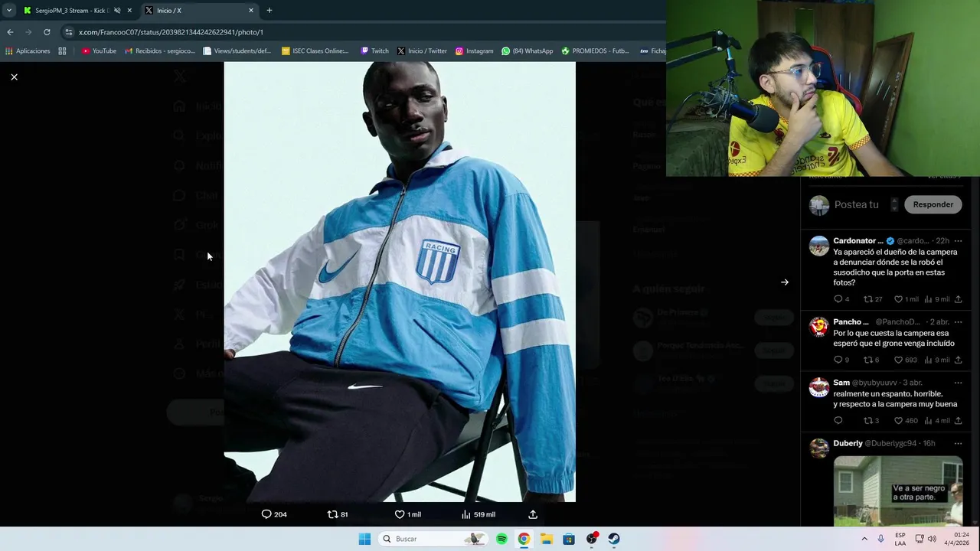Open the PROMIEDOS bookmark
Viewport: 980px width, 551px height.
pyautogui.click(x=596, y=51)
